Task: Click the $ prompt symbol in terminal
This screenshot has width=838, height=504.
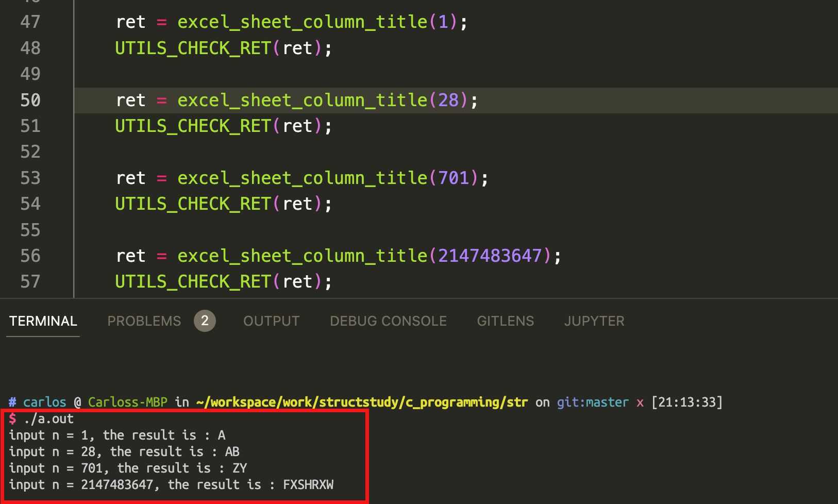Action: pyautogui.click(x=11, y=418)
